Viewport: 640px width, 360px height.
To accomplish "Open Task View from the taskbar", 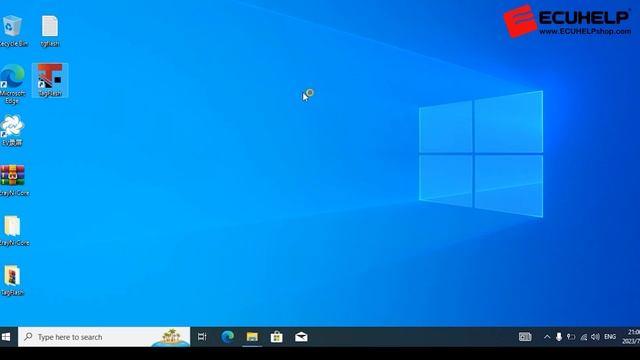I will pos(202,337).
